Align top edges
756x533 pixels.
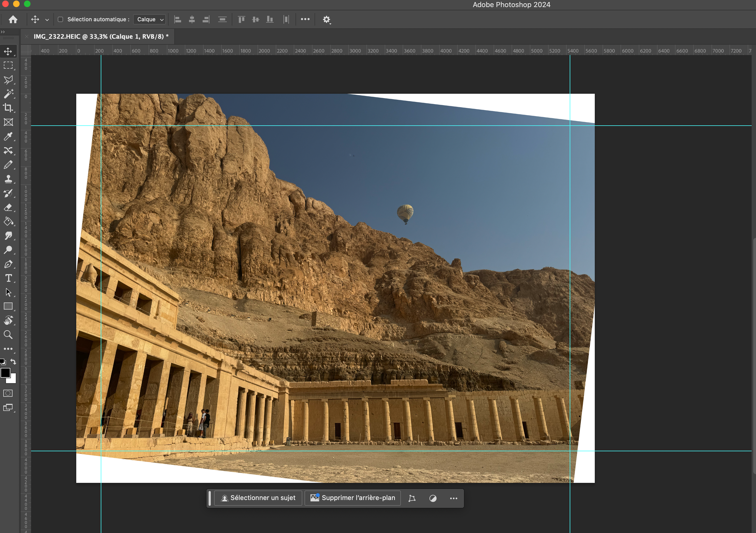tap(242, 19)
